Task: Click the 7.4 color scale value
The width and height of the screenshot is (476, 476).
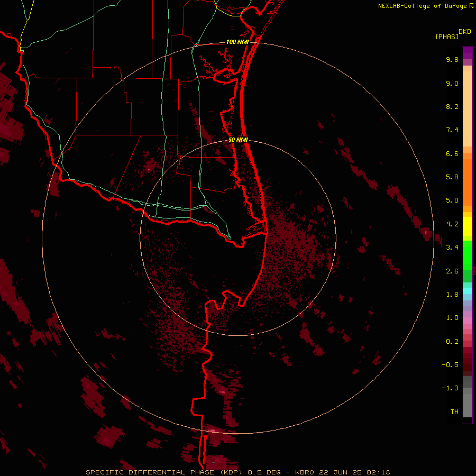Action: click(452, 130)
